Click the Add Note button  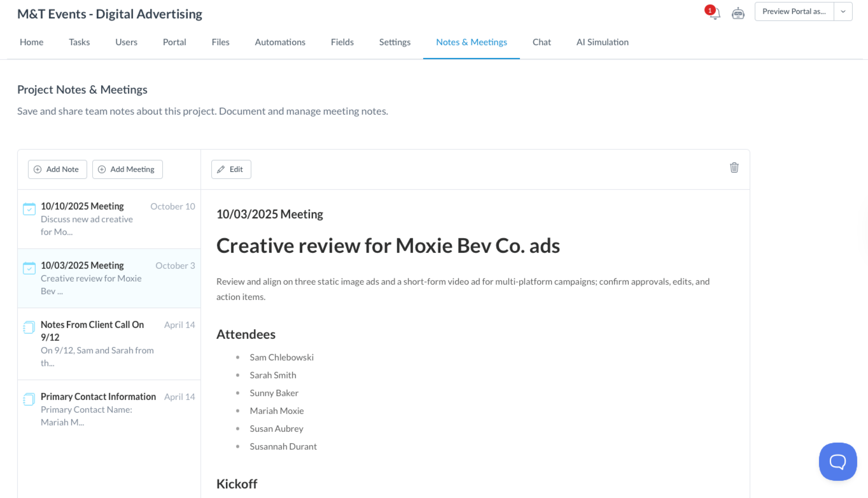[57, 169]
